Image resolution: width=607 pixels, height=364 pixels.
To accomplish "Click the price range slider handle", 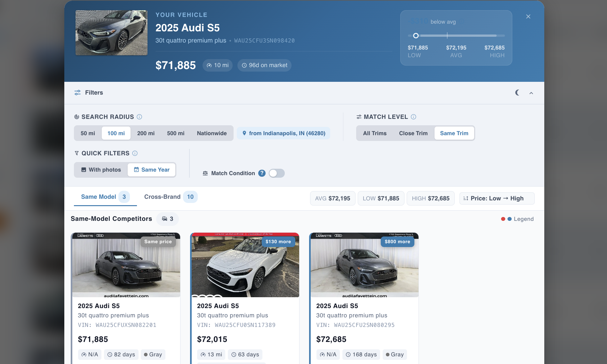I will point(416,36).
